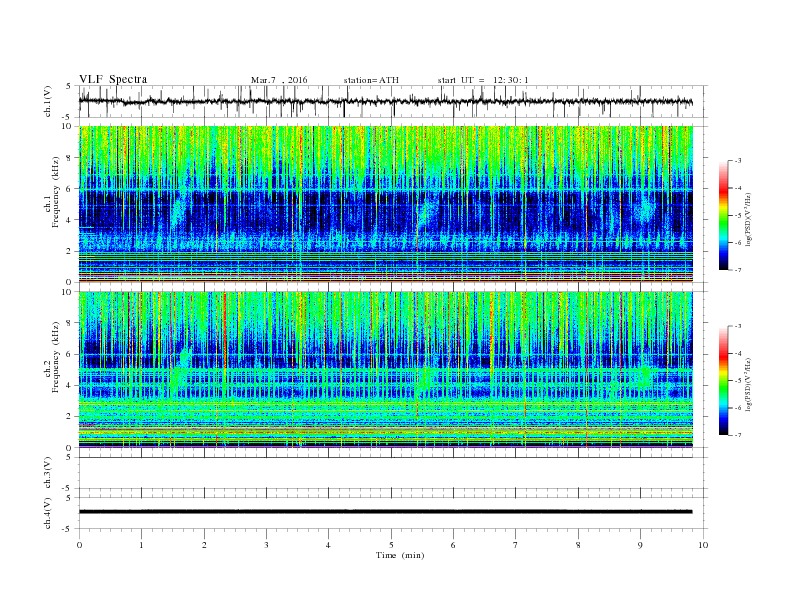The image size is (792, 612).
Task: Click the "4" tick on the time axis
Action: point(328,545)
